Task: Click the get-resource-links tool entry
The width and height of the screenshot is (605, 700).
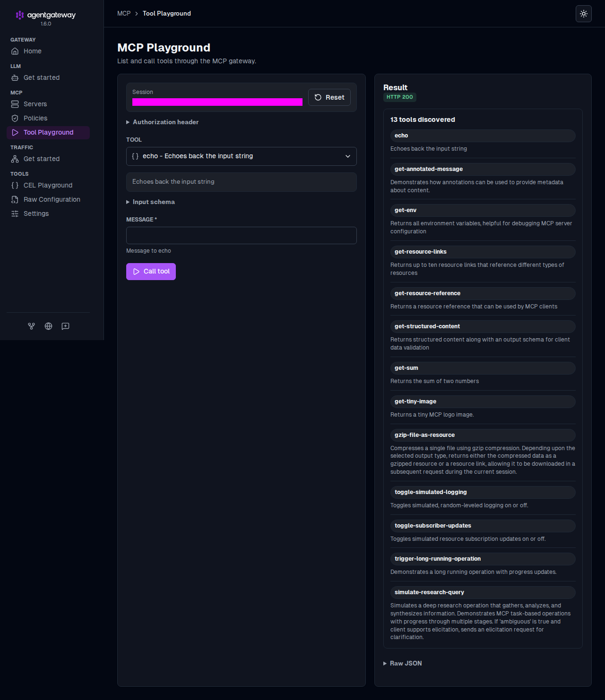Action: click(483, 252)
